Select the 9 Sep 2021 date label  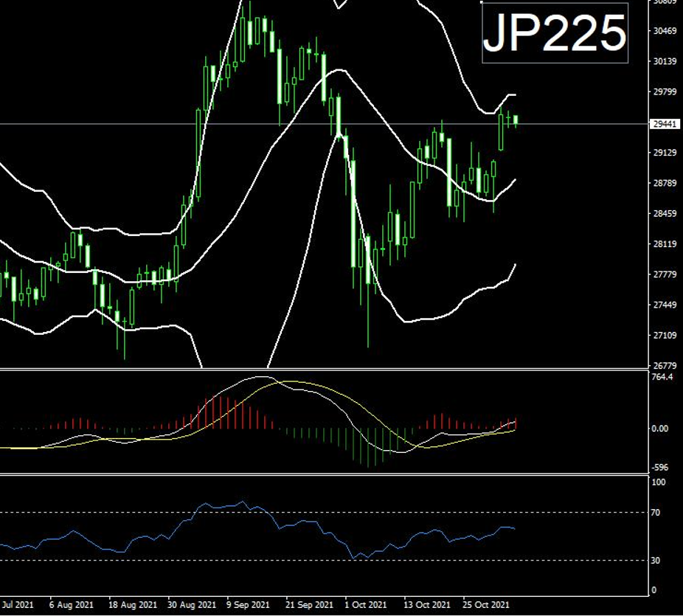tap(248, 605)
